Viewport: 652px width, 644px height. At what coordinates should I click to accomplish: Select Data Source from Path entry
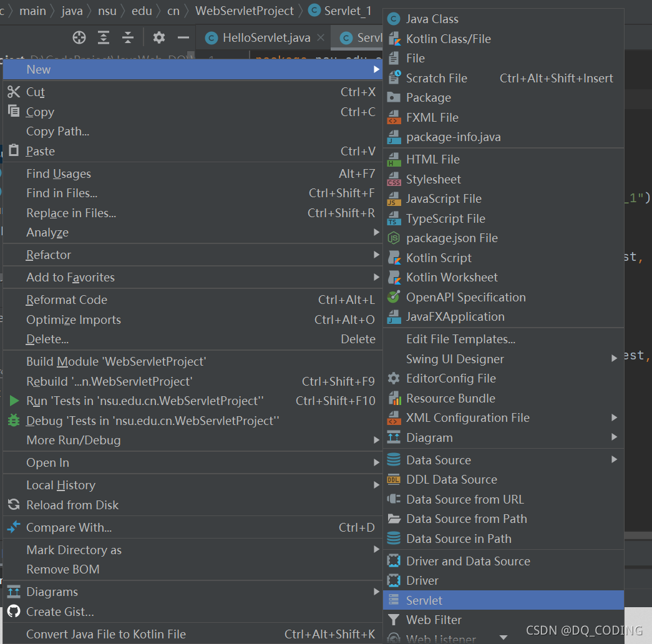coord(503,519)
